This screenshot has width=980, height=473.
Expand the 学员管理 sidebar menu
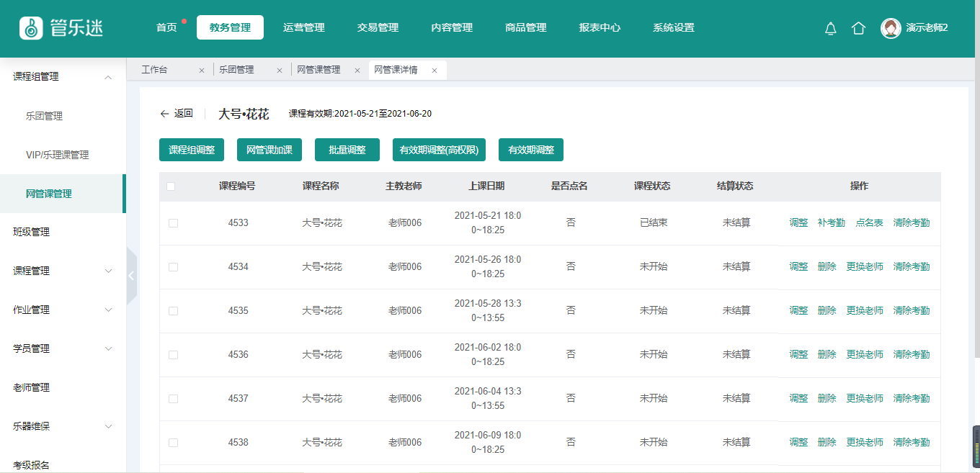[x=109, y=349]
